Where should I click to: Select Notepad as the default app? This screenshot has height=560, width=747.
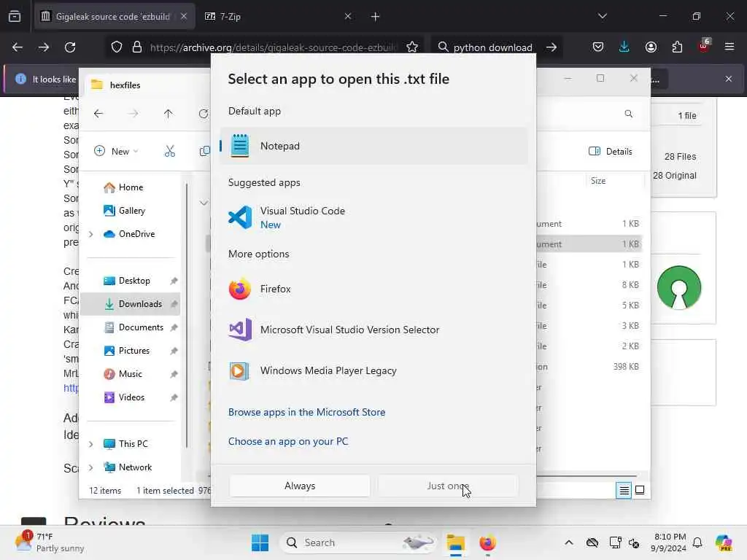tap(373, 146)
